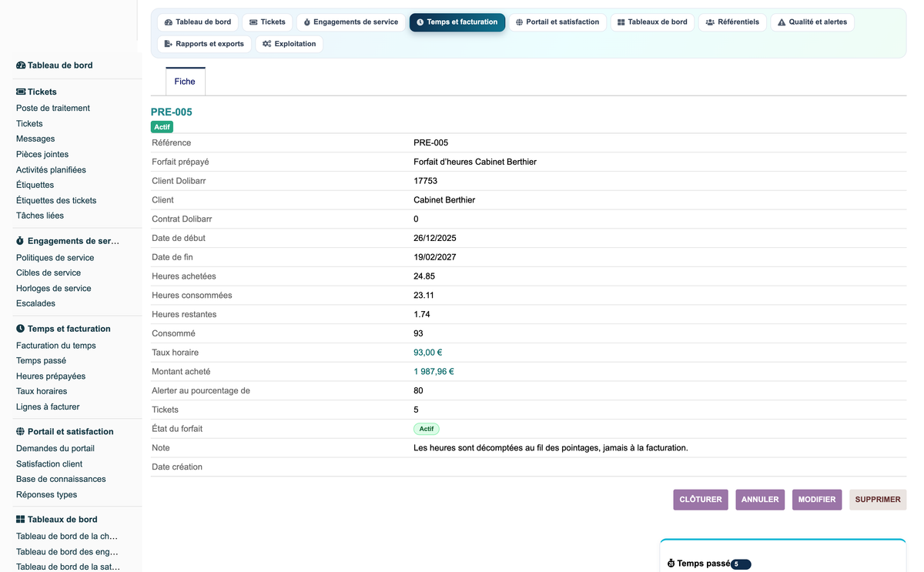This screenshot has height=572, width=924.
Task: Open Pièces jointes in sidebar
Action: (x=42, y=155)
